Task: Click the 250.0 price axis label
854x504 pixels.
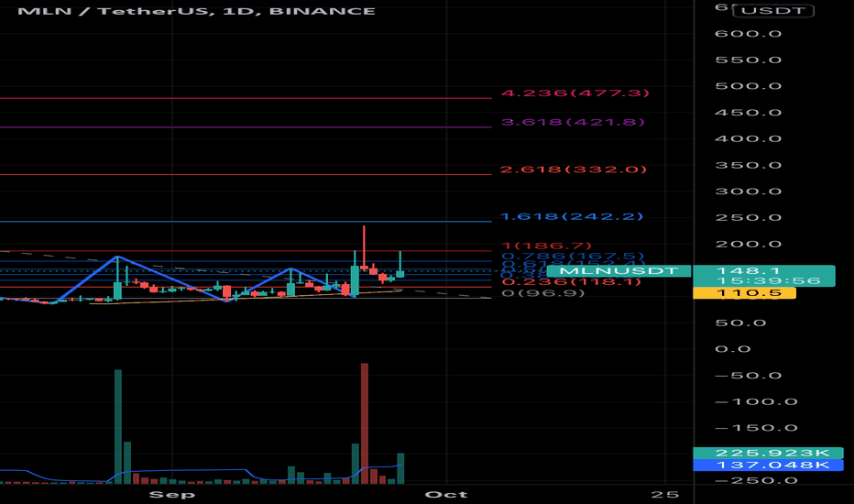Action: tap(749, 218)
